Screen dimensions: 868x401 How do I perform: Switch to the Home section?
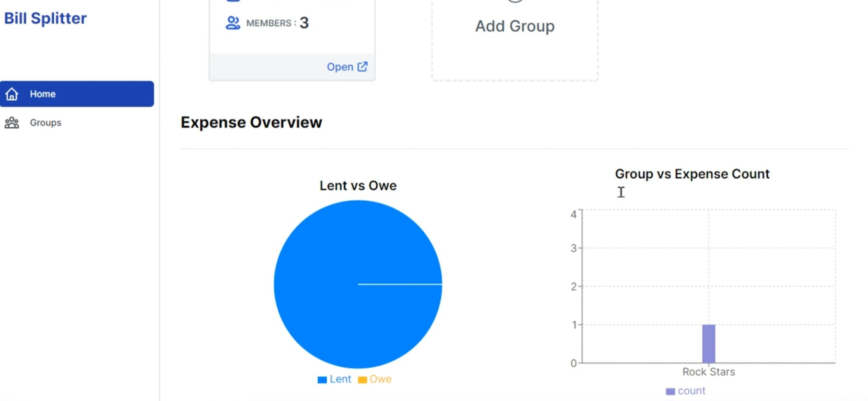(x=43, y=94)
